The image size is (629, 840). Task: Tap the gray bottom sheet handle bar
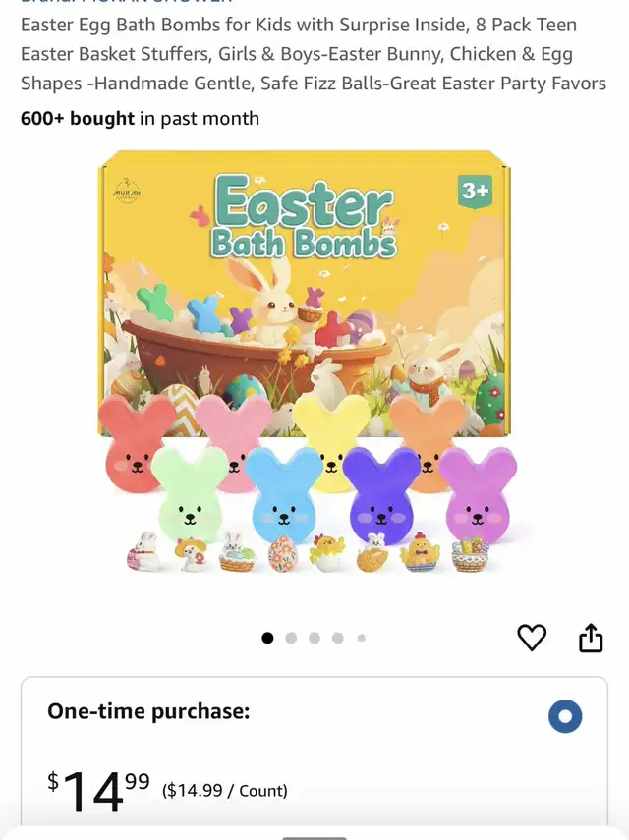[x=314, y=837]
